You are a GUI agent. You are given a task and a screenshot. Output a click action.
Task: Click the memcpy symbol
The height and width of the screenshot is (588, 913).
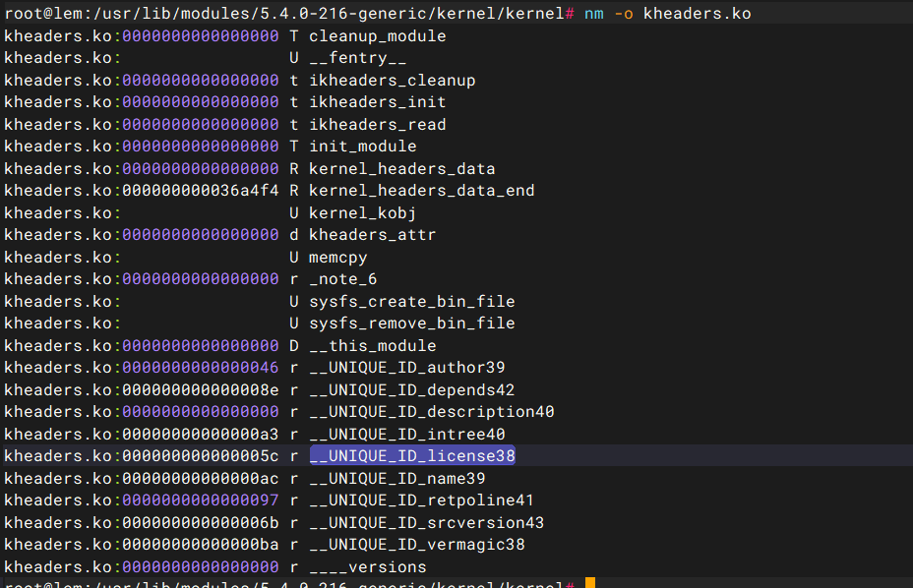coord(338,258)
